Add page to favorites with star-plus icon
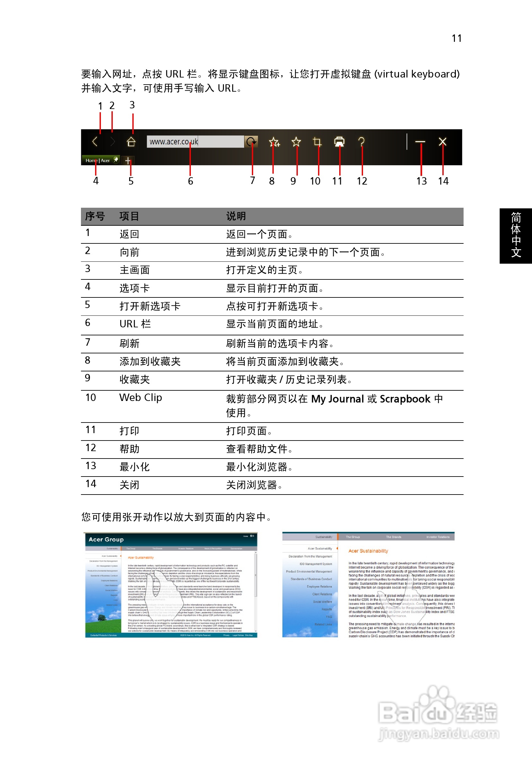532x764 pixels. click(x=274, y=142)
